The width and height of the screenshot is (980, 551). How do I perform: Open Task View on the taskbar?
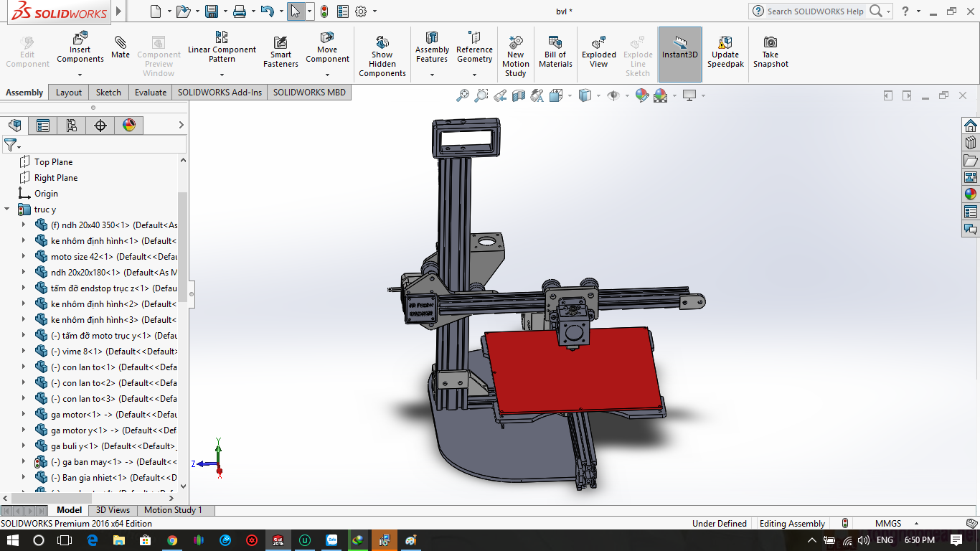pos(65,540)
